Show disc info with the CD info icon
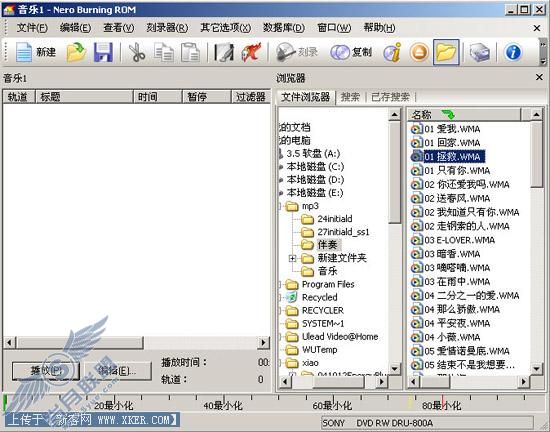The image size is (550, 432). pyautogui.click(x=392, y=53)
